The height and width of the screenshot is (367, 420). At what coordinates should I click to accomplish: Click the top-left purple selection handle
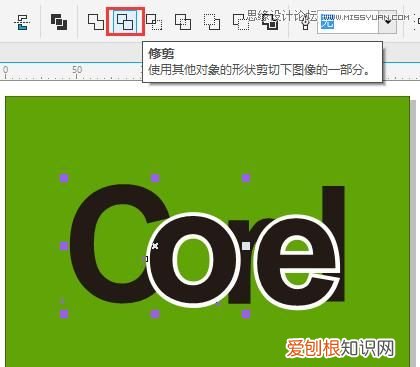pos(64,178)
